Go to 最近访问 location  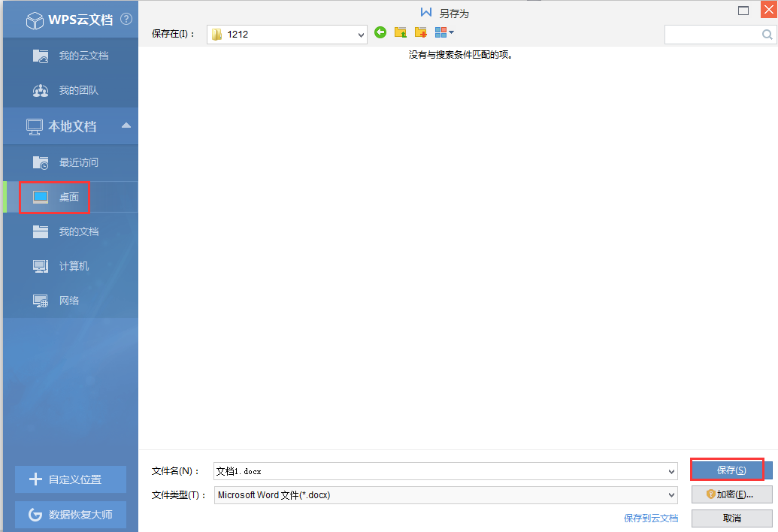tap(78, 162)
